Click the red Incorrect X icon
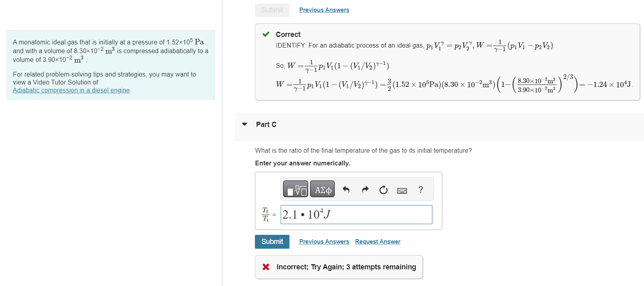The width and height of the screenshot is (644, 286). click(x=266, y=267)
